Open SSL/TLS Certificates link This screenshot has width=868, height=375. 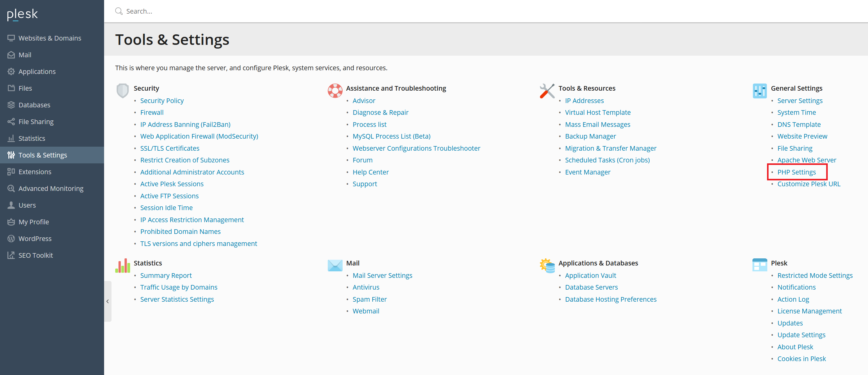[x=170, y=148]
